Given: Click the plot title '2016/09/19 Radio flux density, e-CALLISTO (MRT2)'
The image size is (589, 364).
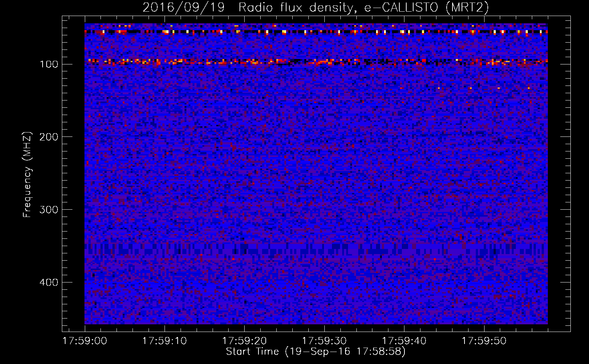Looking at the screenshot, I should [316, 8].
